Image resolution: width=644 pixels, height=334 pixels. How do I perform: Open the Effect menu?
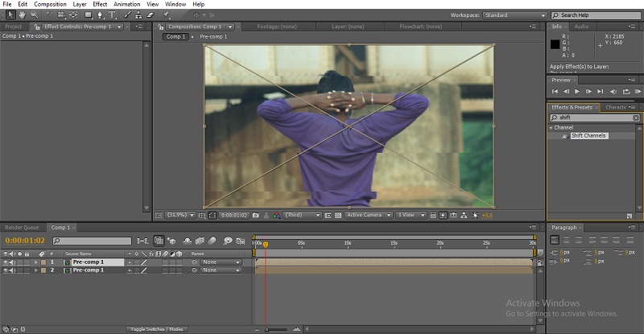[100, 4]
